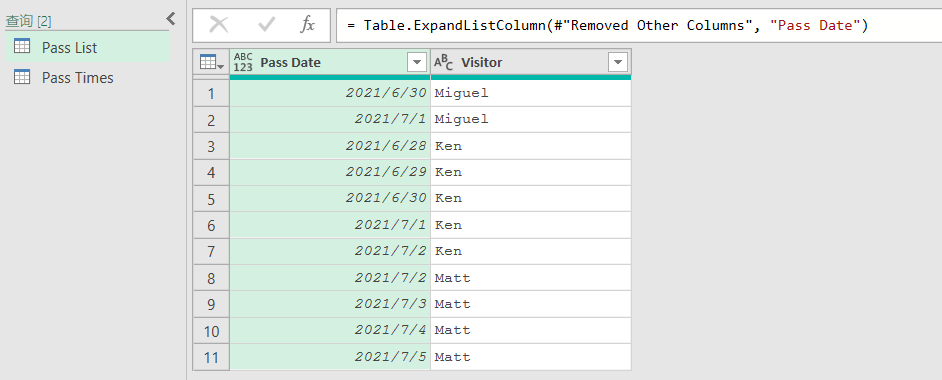Select row number 7
Viewport: 942px width, 380px height.
[211, 252]
